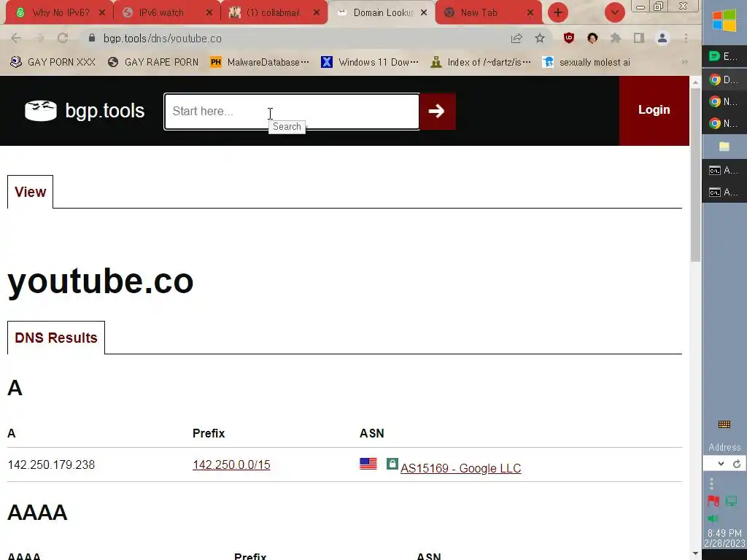Switch to the 'Why No IPv6?' tab
747x560 pixels.
(60, 13)
